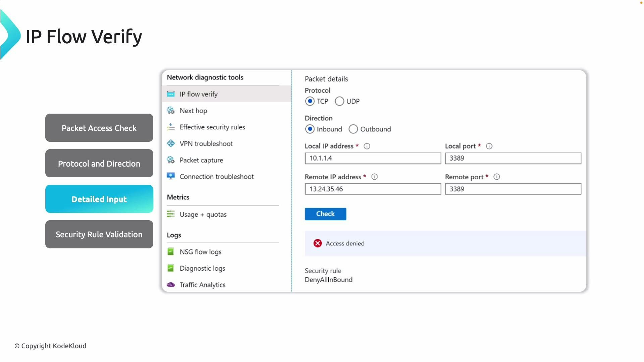Click the Detailed Input button
This screenshot has height=362, width=644.
click(x=99, y=199)
